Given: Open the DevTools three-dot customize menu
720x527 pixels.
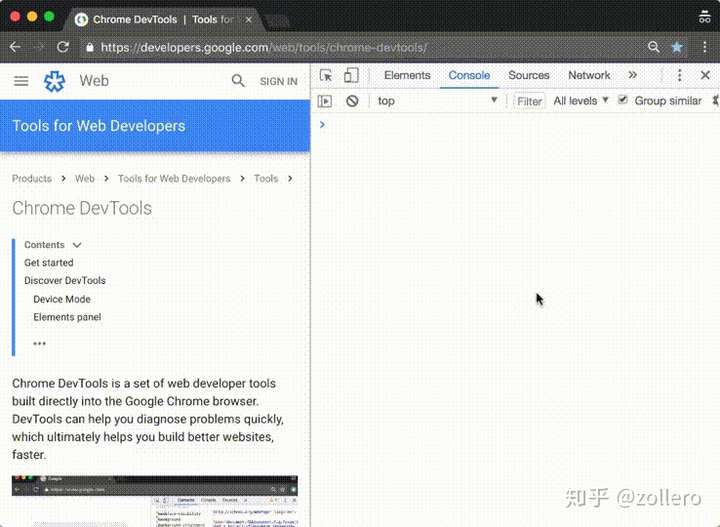Looking at the screenshot, I should pos(680,75).
